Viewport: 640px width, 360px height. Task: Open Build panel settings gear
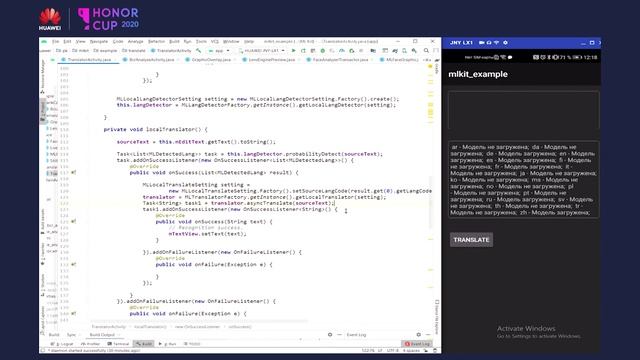[x=330, y=335]
